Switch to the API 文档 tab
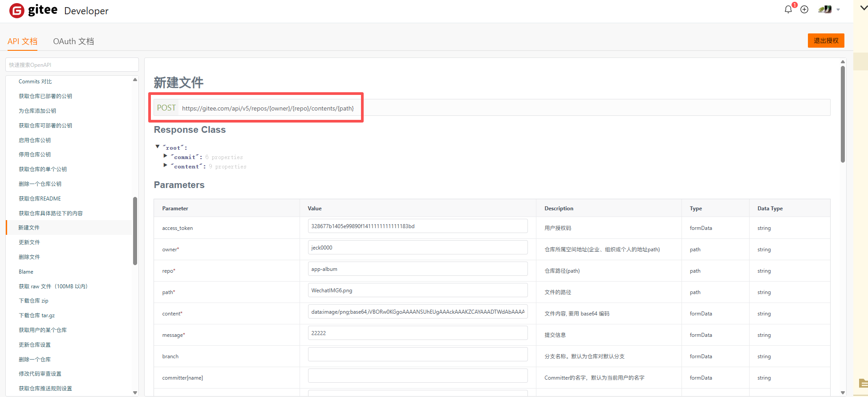Viewport: 868px width, 397px height. pyautogui.click(x=22, y=41)
